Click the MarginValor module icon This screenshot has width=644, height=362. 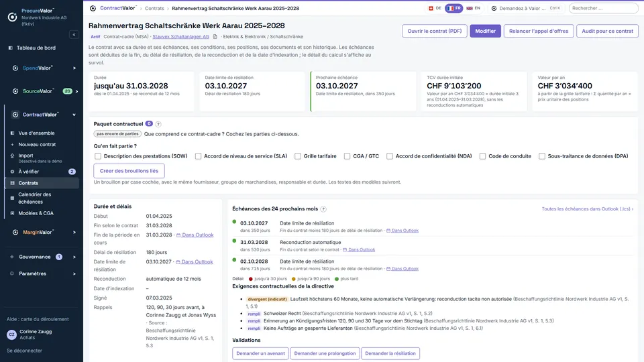(x=15, y=233)
